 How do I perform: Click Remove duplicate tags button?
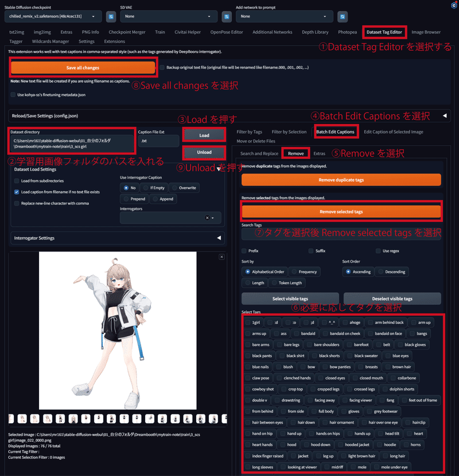[x=341, y=180]
